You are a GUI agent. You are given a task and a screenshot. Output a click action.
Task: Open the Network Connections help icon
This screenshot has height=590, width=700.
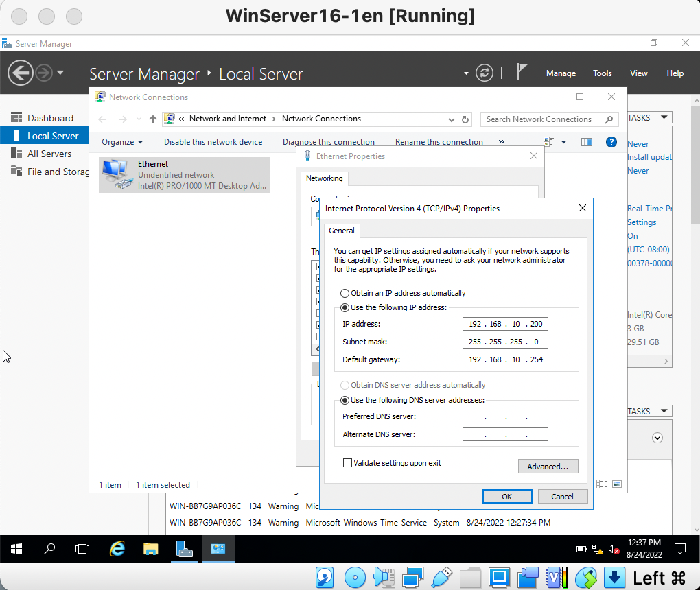click(x=611, y=142)
